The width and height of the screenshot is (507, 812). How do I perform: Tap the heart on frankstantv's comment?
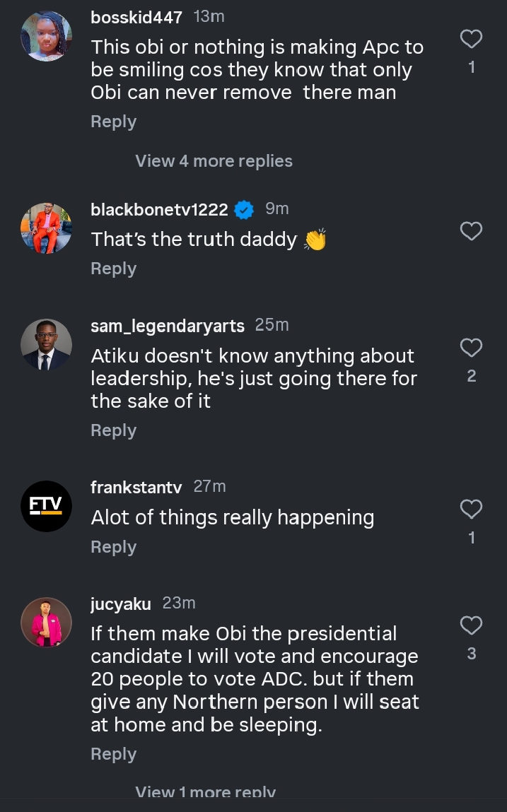[471, 509]
